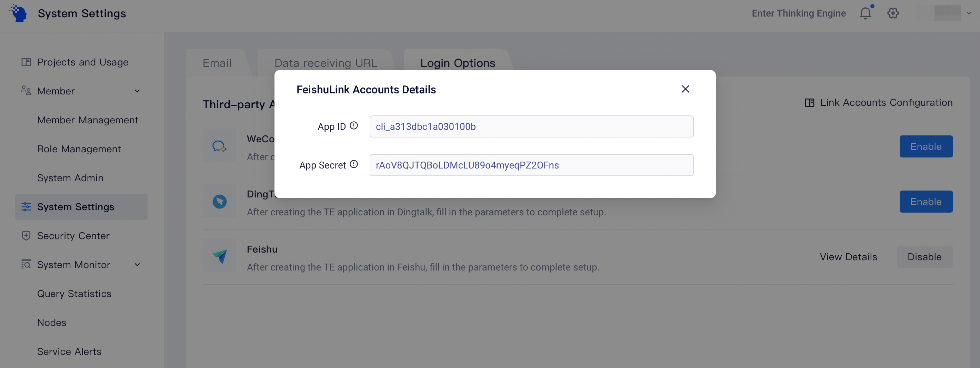Open the user account dropdown arrow

(x=969, y=13)
